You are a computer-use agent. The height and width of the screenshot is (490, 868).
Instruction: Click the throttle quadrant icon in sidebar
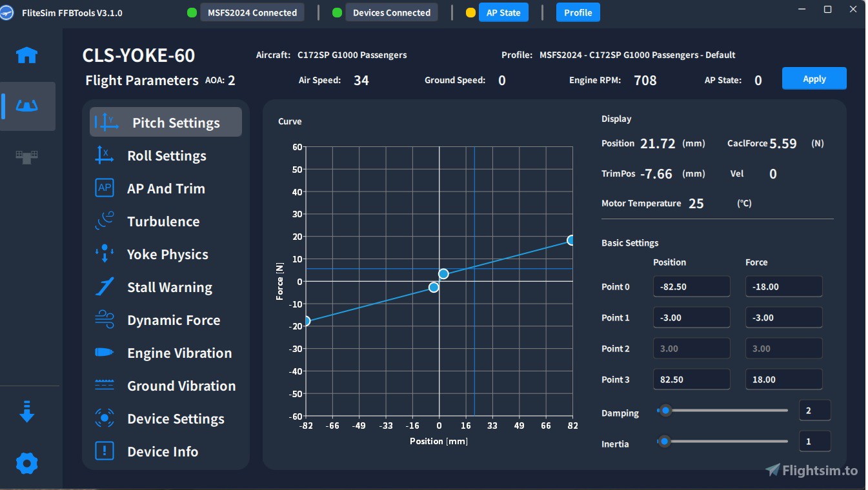[26, 156]
